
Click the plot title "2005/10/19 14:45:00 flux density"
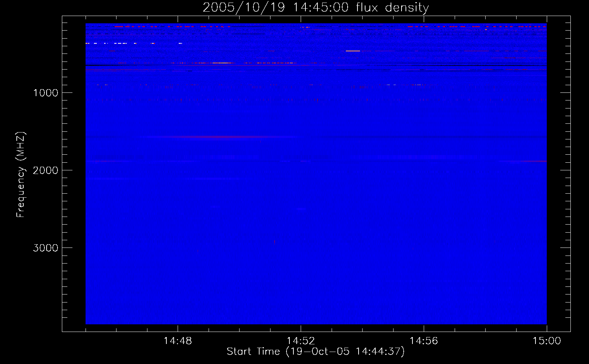316,7
